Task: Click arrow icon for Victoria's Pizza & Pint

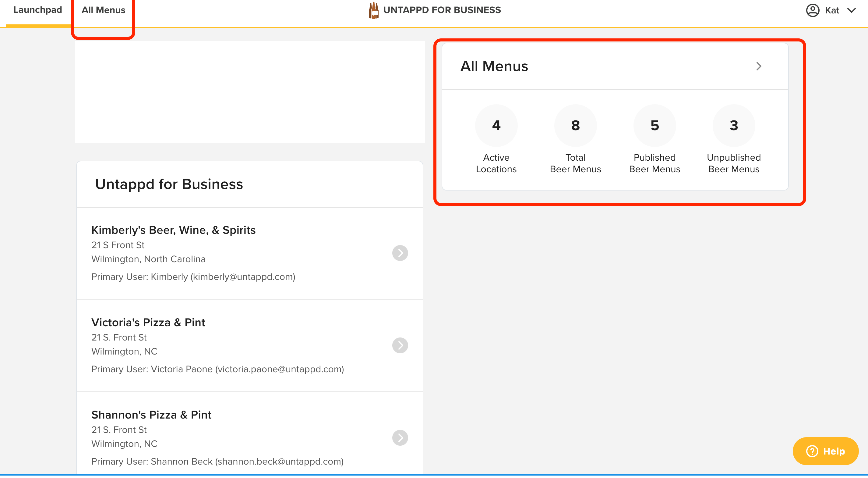Action: point(400,345)
